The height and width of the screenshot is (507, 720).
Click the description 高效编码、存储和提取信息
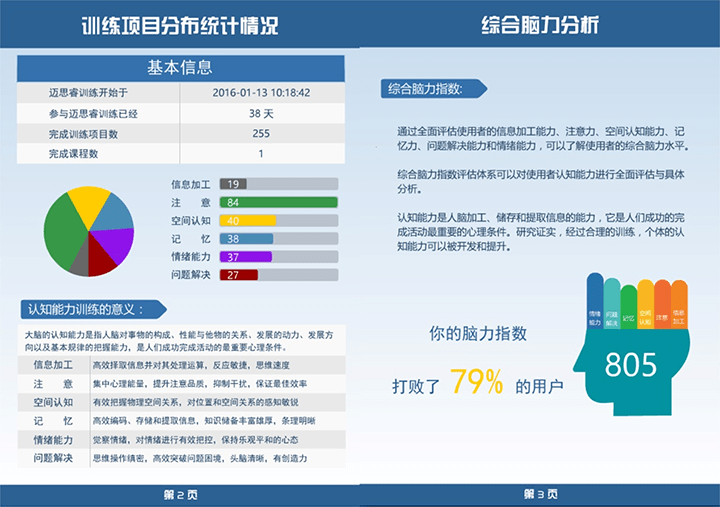(x=204, y=421)
